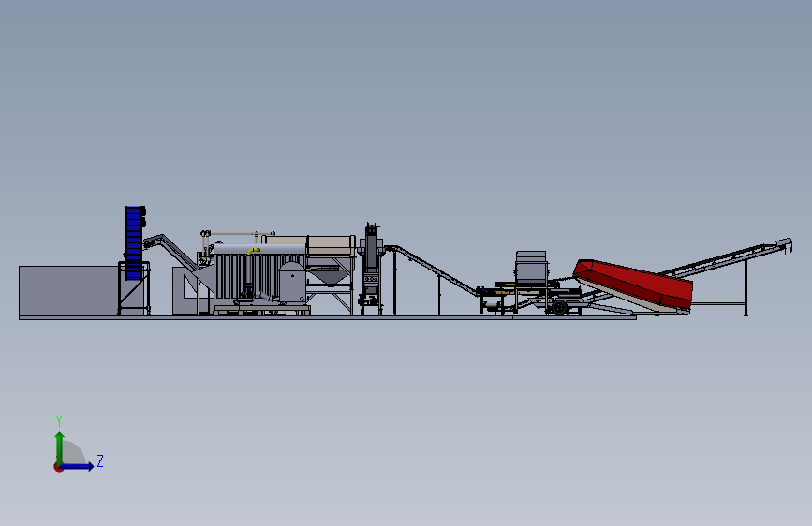Click the red origin ball of the triad

[58, 467]
